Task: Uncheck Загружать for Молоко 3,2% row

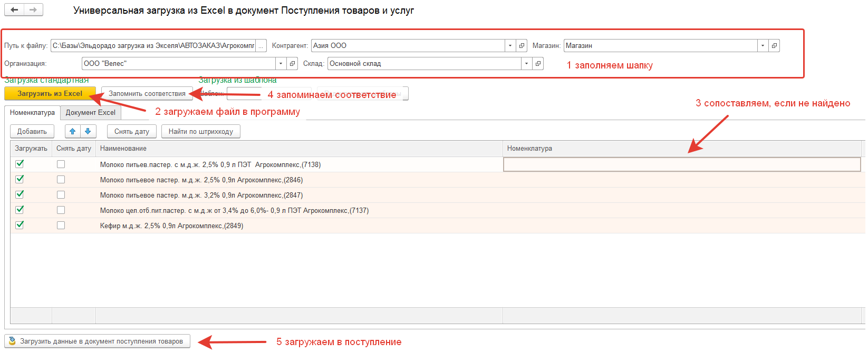Action: click(20, 194)
